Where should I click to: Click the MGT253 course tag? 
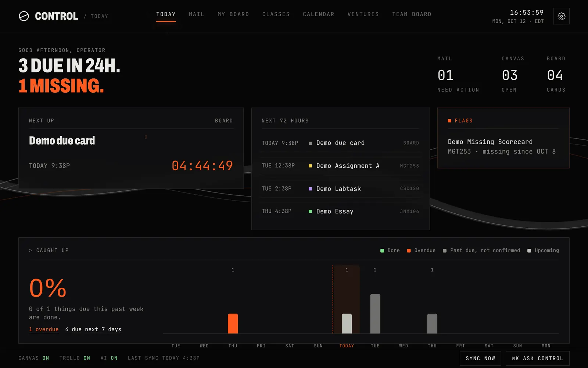pyautogui.click(x=409, y=166)
